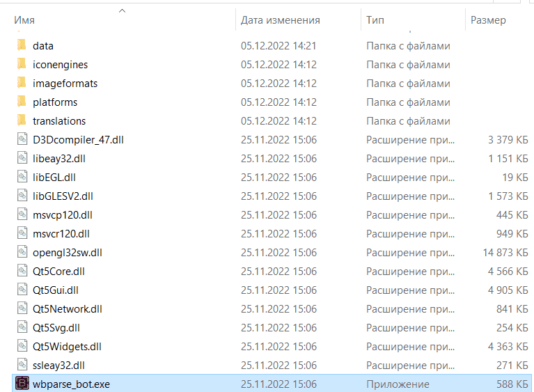Image resolution: width=534 pixels, height=392 pixels.
Task: Click the Qt5Gui.dll file icon
Action: [22, 290]
